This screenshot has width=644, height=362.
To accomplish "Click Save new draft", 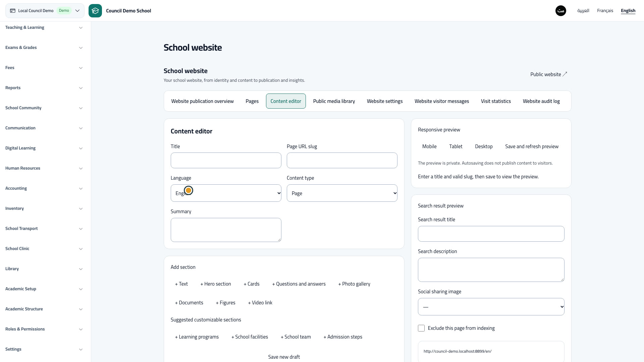I will coord(284,357).
